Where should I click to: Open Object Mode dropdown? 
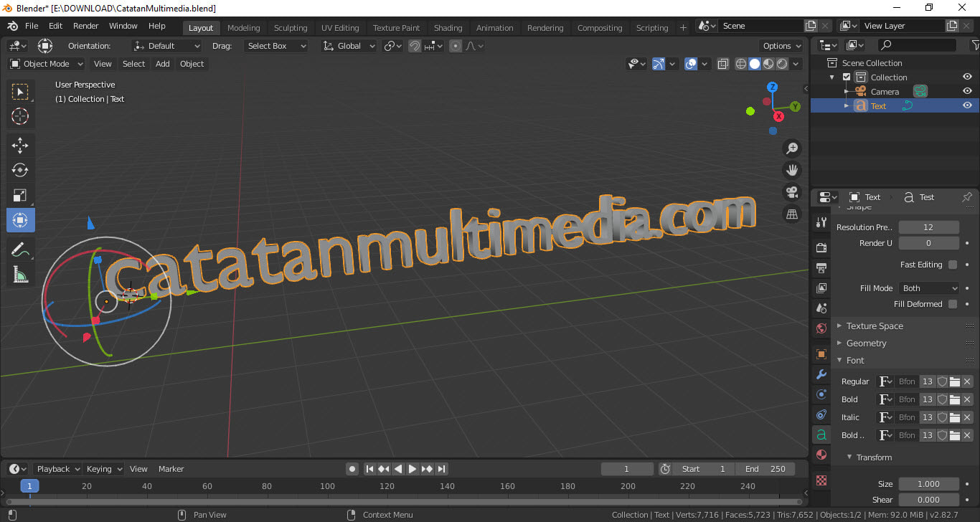46,64
